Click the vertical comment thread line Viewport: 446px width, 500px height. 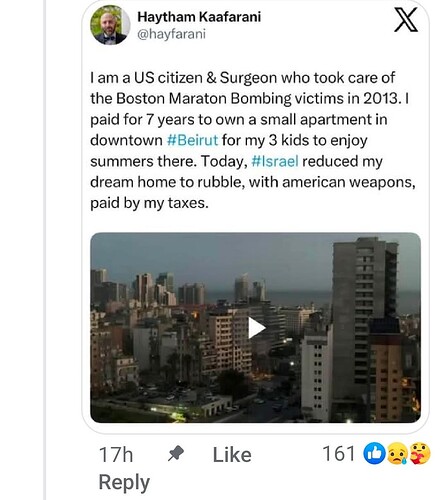click(x=45, y=250)
